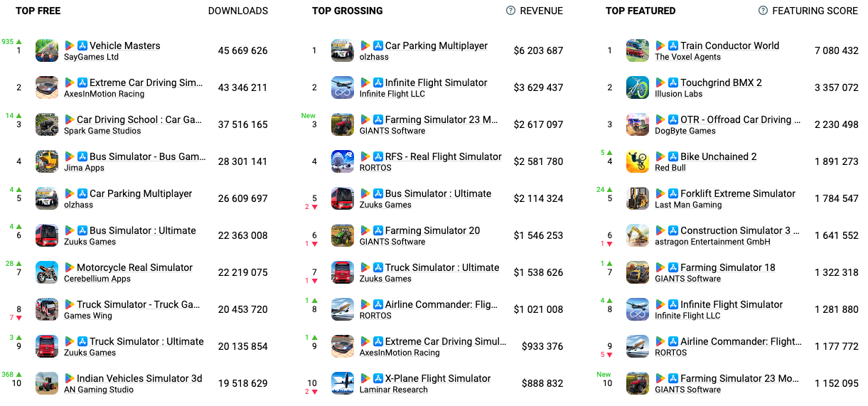Viewport: 868px width, 406px height.
Task: Click the Top Featured column heading
Action: click(x=641, y=11)
